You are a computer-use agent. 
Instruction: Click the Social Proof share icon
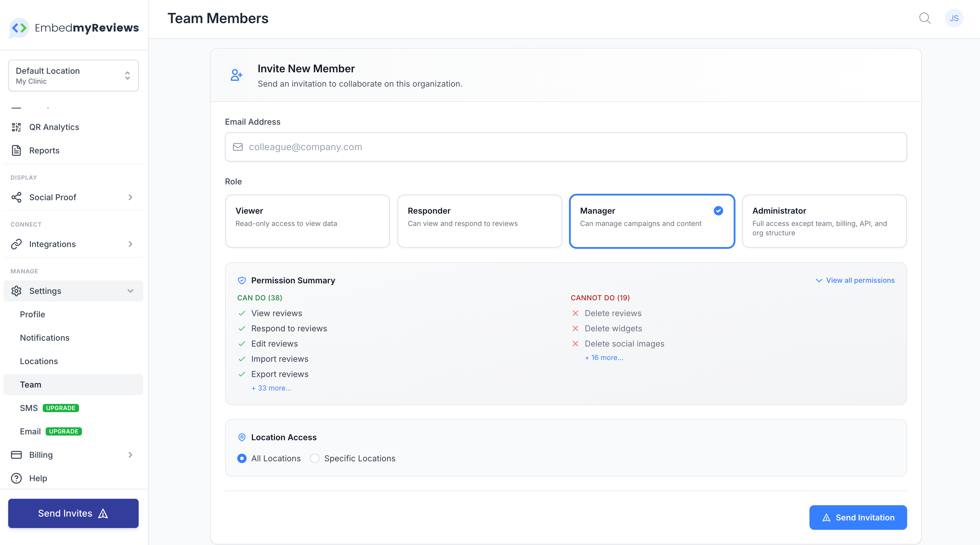click(16, 197)
